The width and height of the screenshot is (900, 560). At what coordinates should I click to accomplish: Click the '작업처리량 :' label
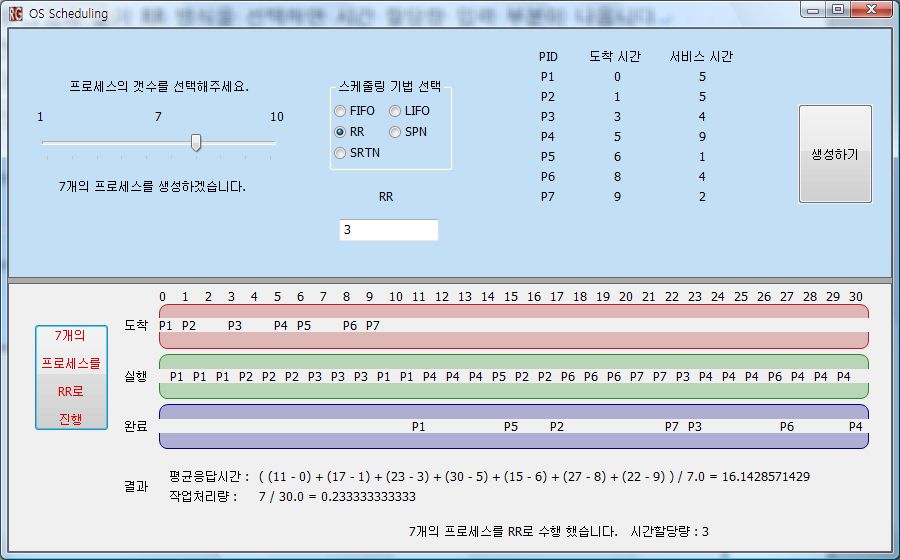203,497
